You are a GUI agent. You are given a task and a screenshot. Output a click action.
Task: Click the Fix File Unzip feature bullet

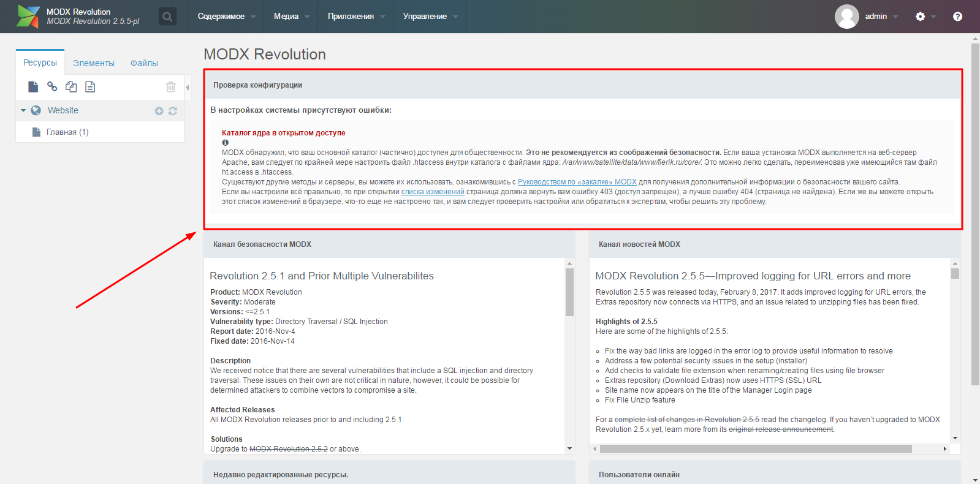pyautogui.click(x=640, y=400)
